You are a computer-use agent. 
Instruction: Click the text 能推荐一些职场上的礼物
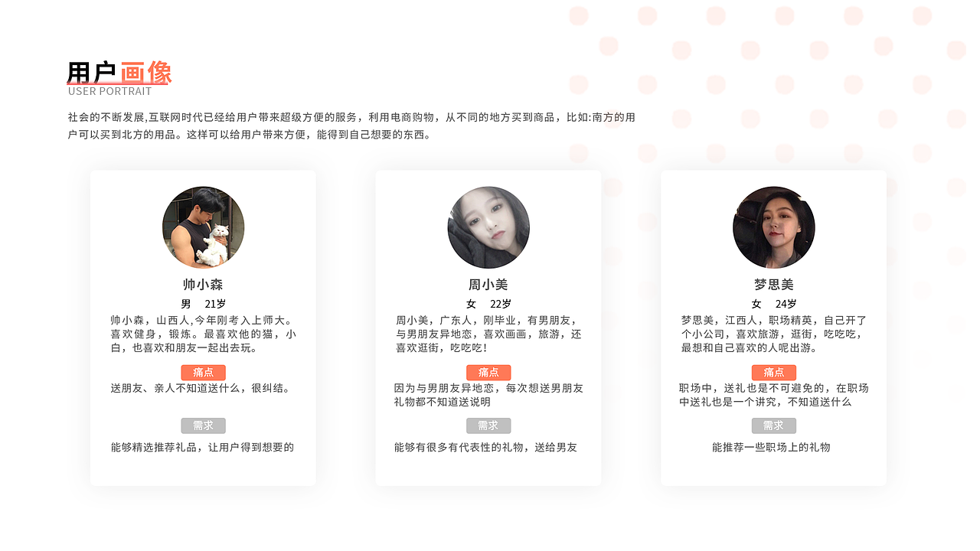771,447
